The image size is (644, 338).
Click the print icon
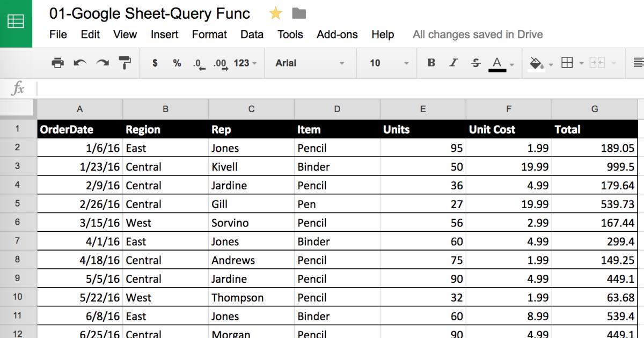(57, 63)
